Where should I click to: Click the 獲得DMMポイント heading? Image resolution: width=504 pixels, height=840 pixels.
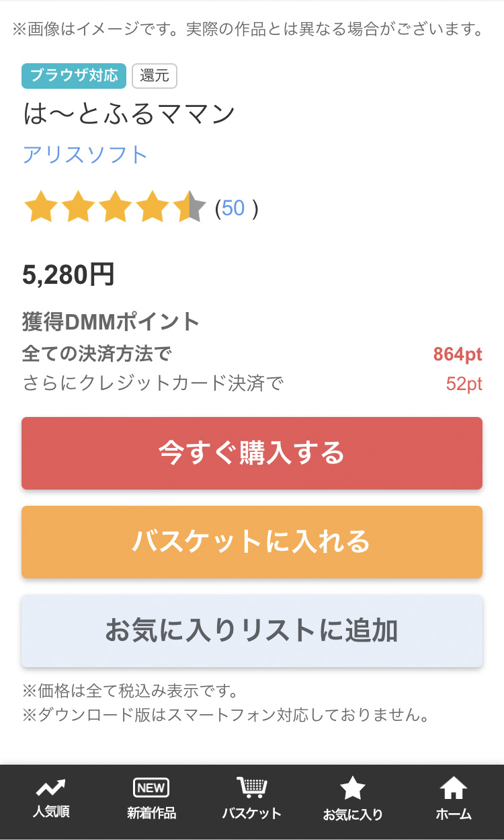(x=111, y=322)
